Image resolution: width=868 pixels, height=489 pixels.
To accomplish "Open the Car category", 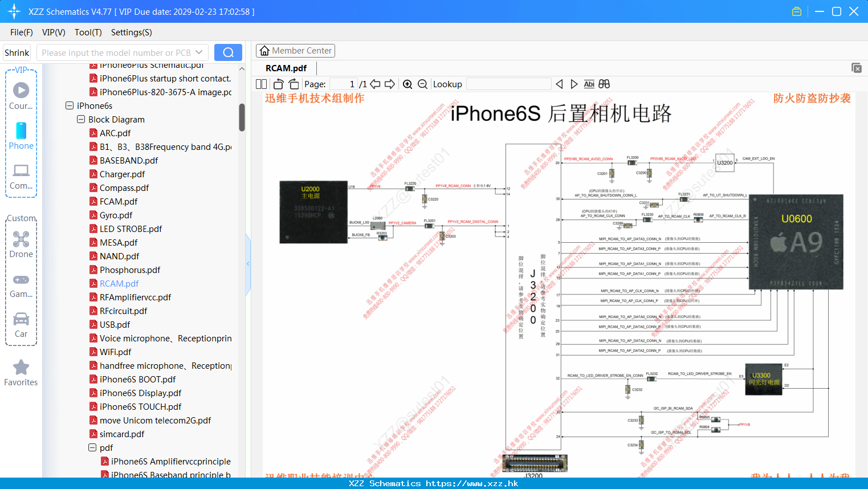I will tap(21, 325).
